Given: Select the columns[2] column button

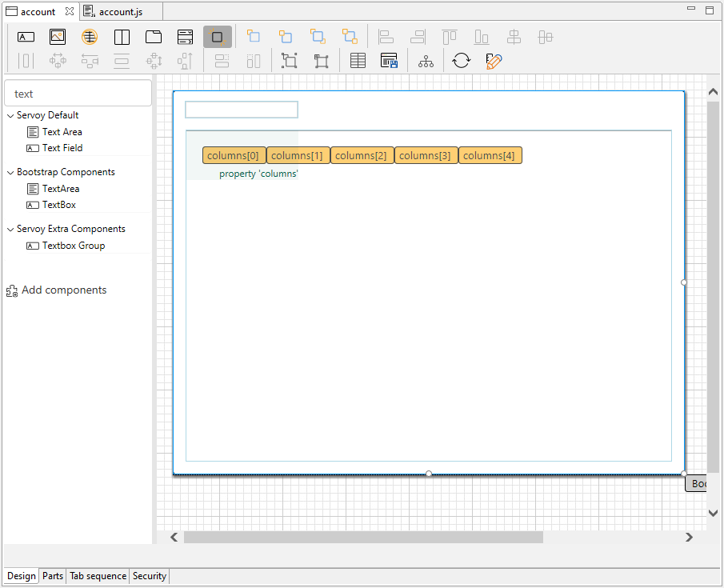Looking at the screenshot, I should [x=362, y=155].
